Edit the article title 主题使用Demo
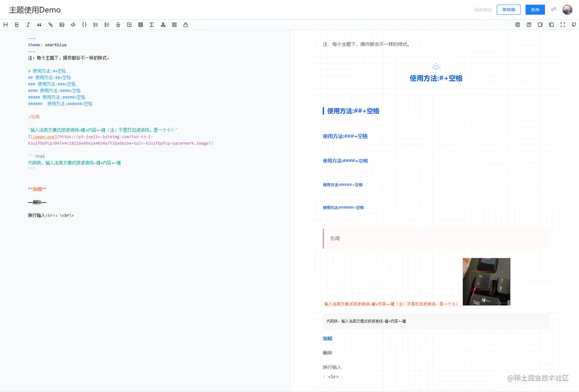579x392 pixels. (x=35, y=10)
